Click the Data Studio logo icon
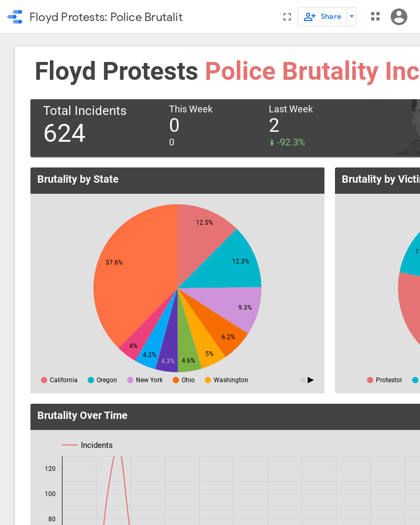Viewport: 420px width, 525px height. 15,17
